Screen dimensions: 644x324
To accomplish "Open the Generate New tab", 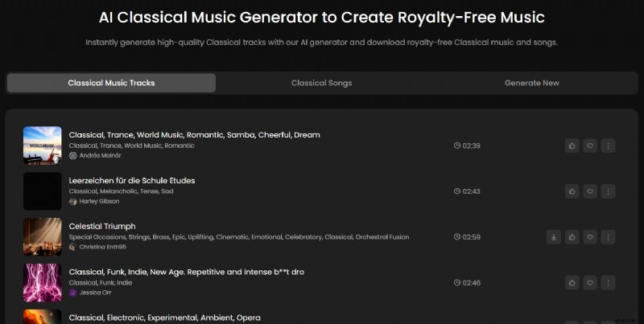I will [x=531, y=83].
